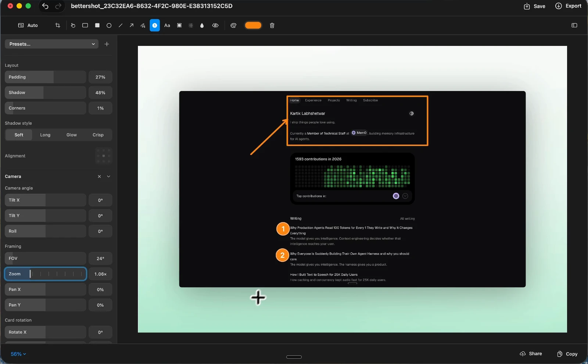The height and width of the screenshot is (364, 588).
Task: Choose the Crisp shadow style
Action: [x=98, y=135]
